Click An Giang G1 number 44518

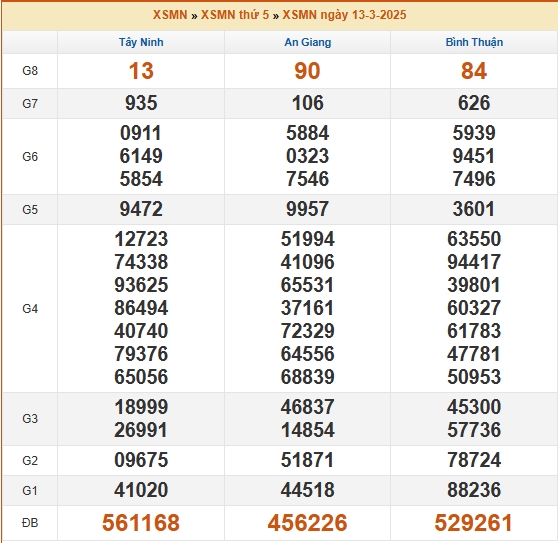pyautogui.click(x=307, y=490)
